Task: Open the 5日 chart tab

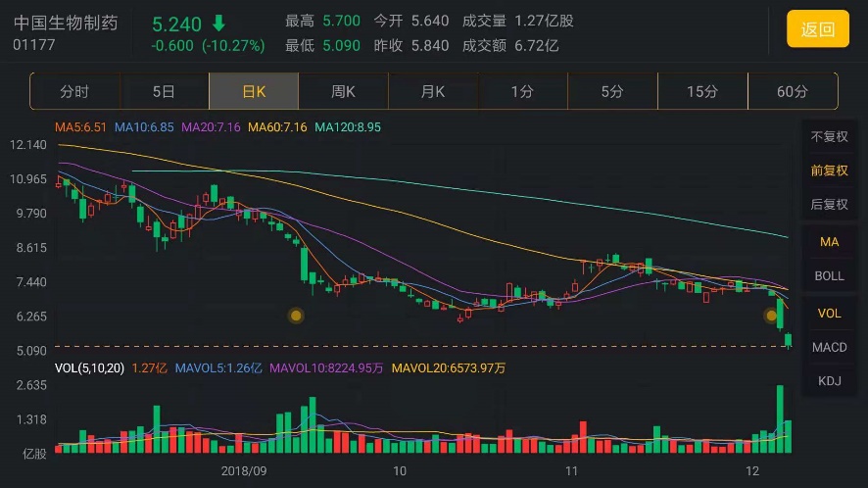Action: (x=164, y=91)
